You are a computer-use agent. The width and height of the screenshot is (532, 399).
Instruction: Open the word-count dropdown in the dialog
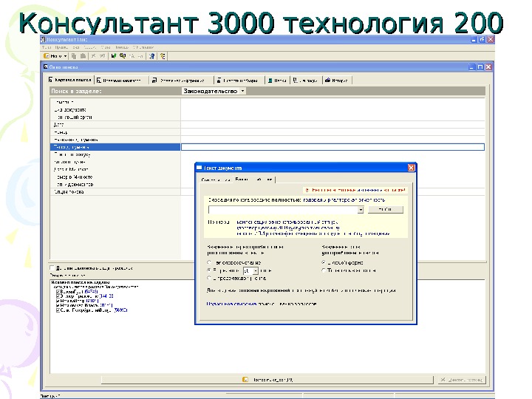click(x=255, y=270)
